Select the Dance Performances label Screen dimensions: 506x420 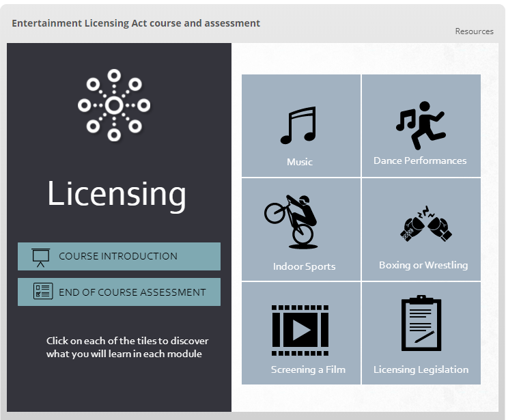pyautogui.click(x=420, y=160)
